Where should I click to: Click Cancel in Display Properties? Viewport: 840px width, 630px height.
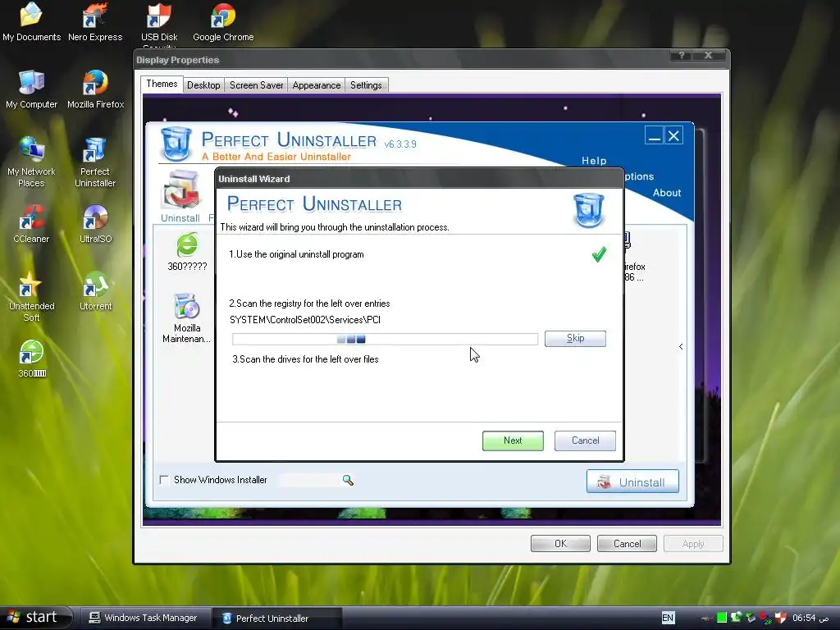coord(627,544)
